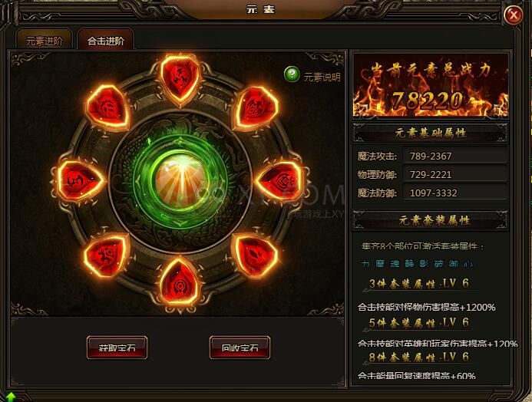Screen dimensions: 532x402
Task: Open the 元素说明 text link
Action: (322, 77)
